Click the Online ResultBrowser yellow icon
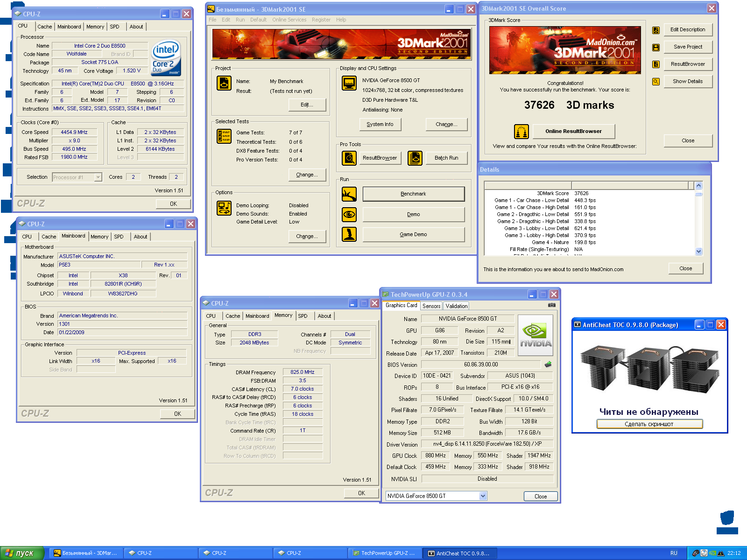 click(521, 132)
